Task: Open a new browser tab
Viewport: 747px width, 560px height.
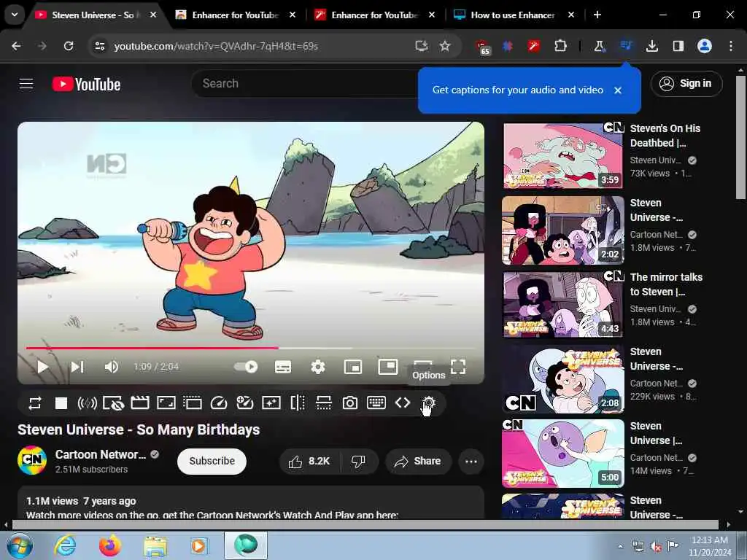Action: pyautogui.click(x=597, y=15)
